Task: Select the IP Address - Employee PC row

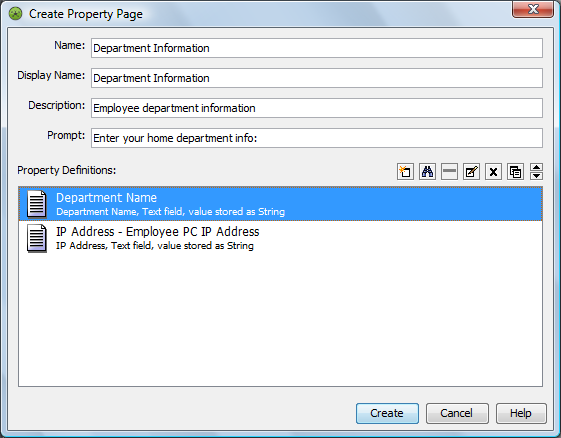Action: pos(280,238)
